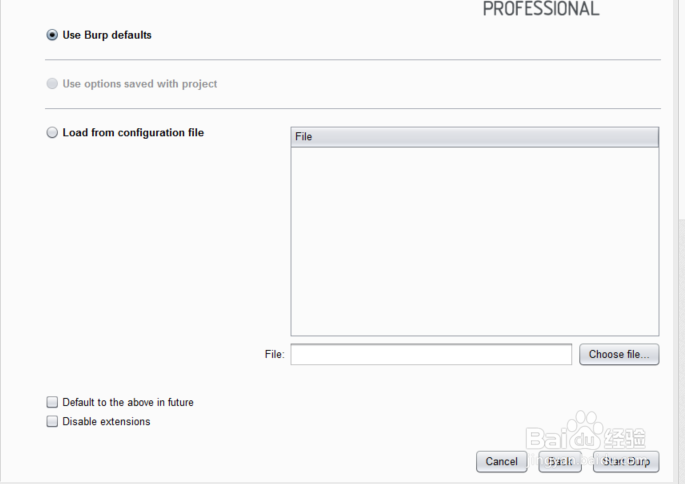Select "Use options saved with project" radio button
This screenshot has width=685, height=484.
point(52,84)
